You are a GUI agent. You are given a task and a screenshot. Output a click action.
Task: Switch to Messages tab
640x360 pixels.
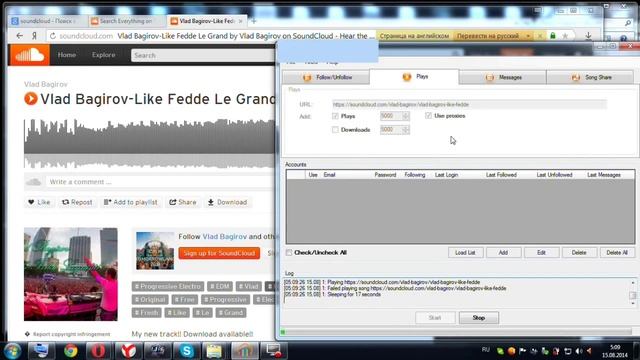[502, 77]
